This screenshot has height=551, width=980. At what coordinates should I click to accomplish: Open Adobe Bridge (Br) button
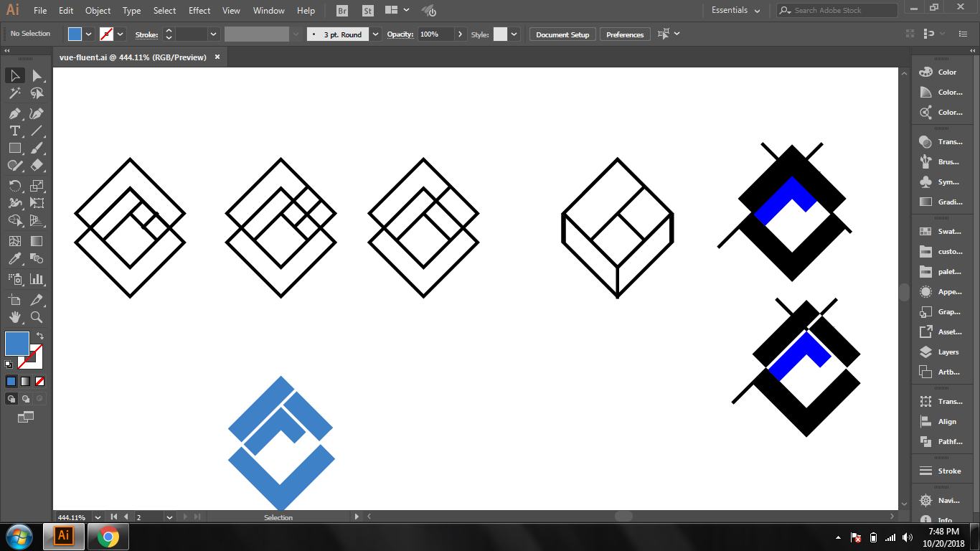pyautogui.click(x=342, y=11)
